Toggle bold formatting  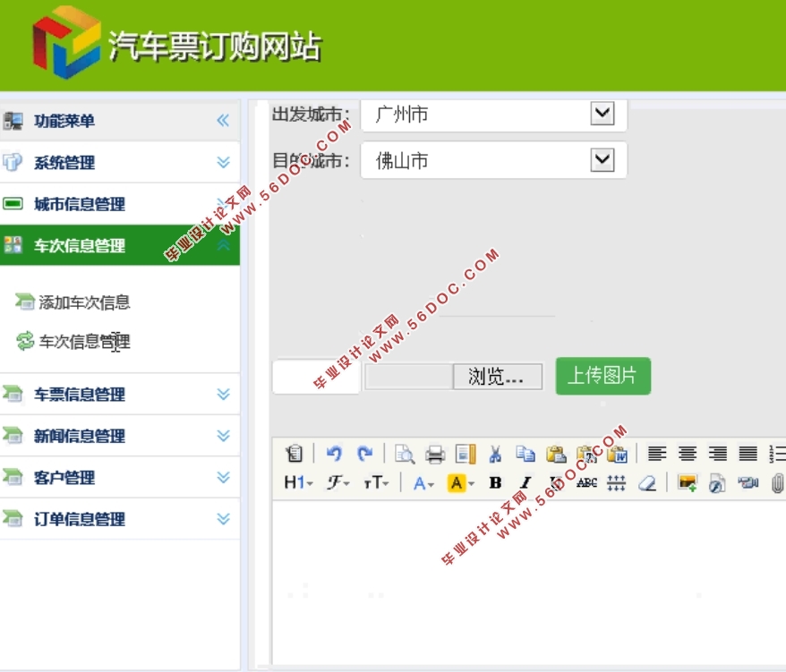pyautogui.click(x=495, y=482)
